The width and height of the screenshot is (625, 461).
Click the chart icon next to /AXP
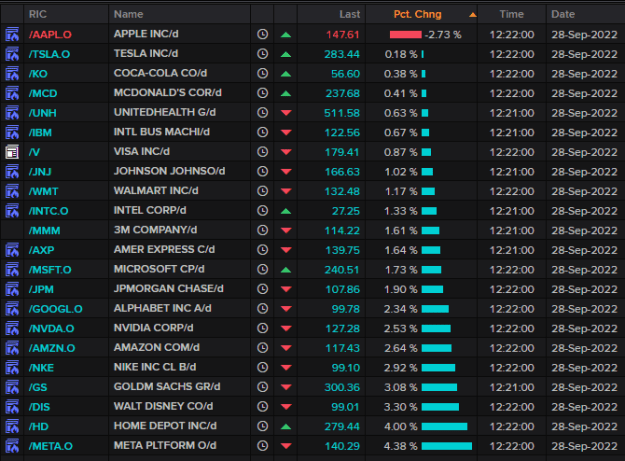(x=12, y=250)
